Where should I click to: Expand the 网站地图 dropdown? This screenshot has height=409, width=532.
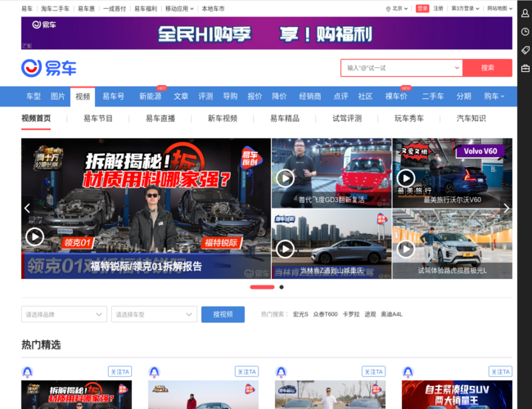[500, 8]
